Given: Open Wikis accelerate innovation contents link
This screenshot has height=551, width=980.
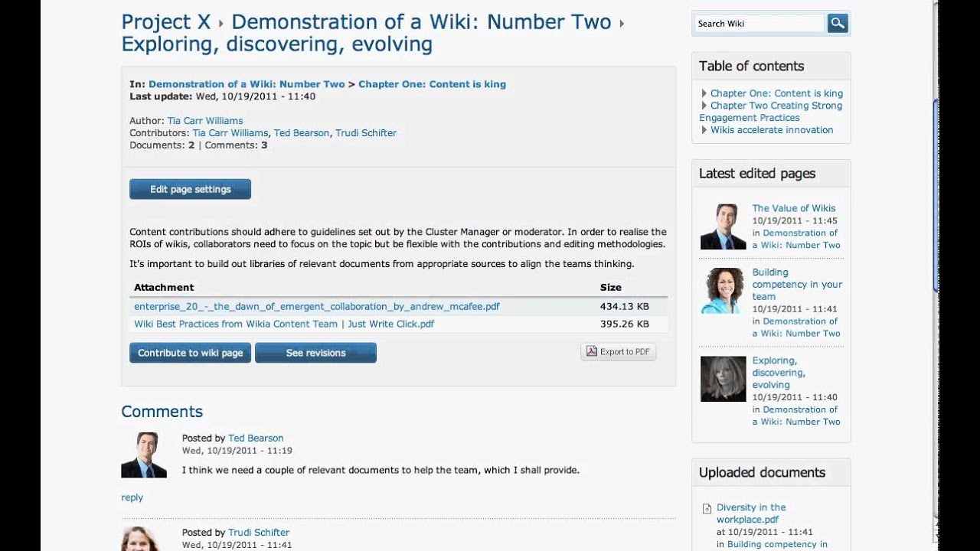Looking at the screenshot, I should [772, 130].
